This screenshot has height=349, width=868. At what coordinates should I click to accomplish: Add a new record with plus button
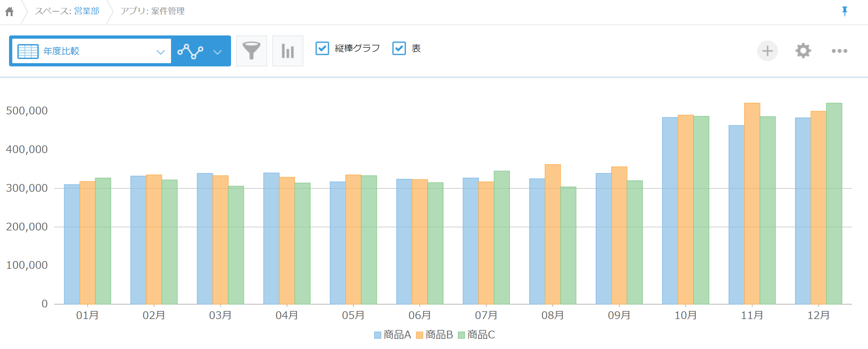tap(767, 51)
